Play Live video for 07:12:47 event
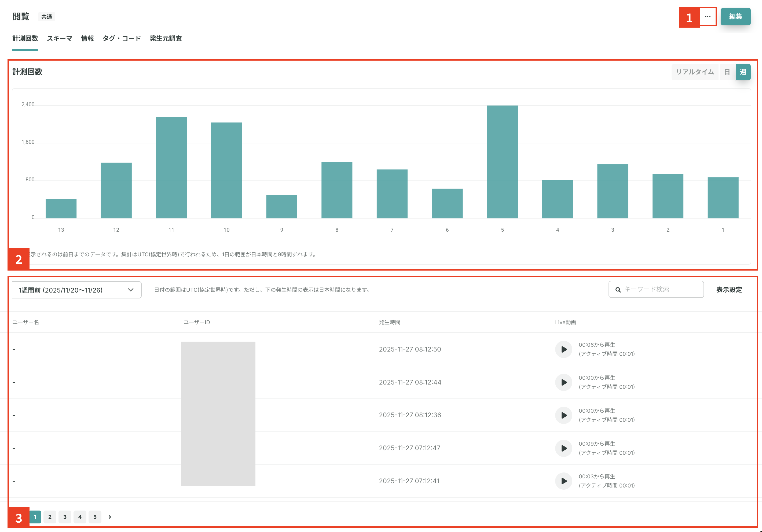The height and width of the screenshot is (532, 762). click(x=563, y=448)
